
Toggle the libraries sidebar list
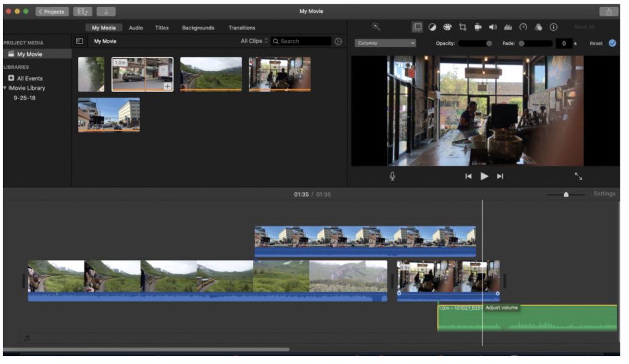(x=79, y=41)
